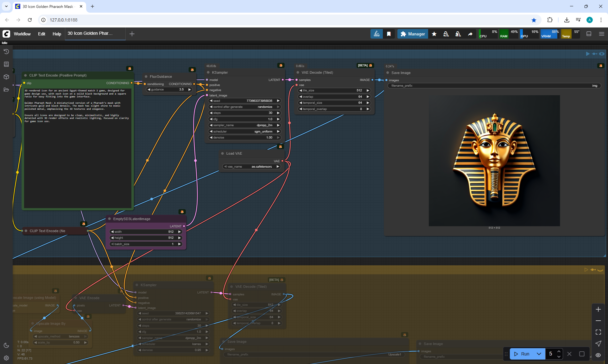Click the Manager button

(x=413, y=34)
